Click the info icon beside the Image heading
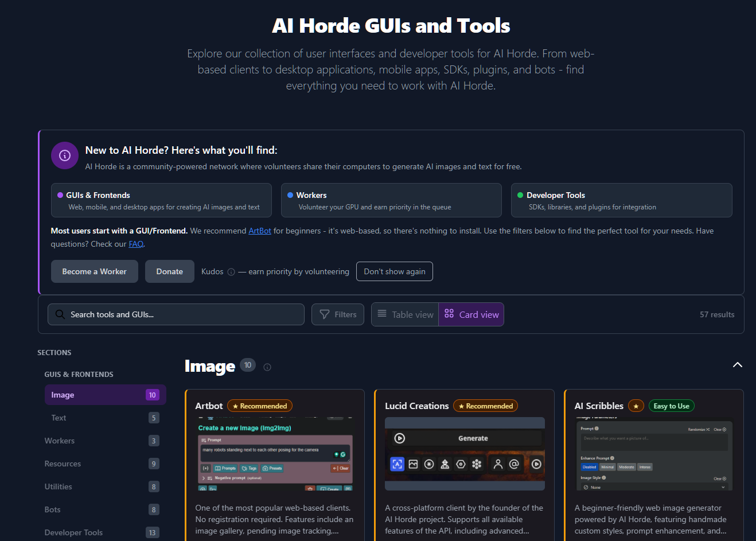This screenshot has width=756, height=541. [x=267, y=367]
